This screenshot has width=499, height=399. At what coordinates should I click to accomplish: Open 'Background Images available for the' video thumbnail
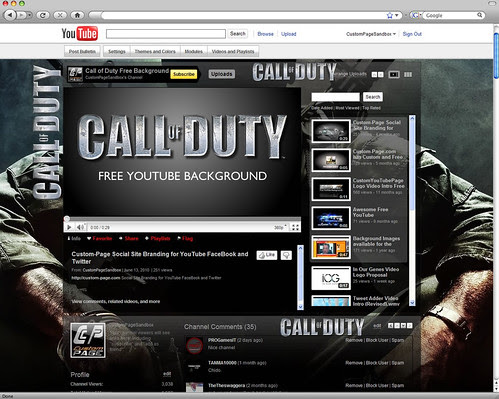(x=331, y=247)
